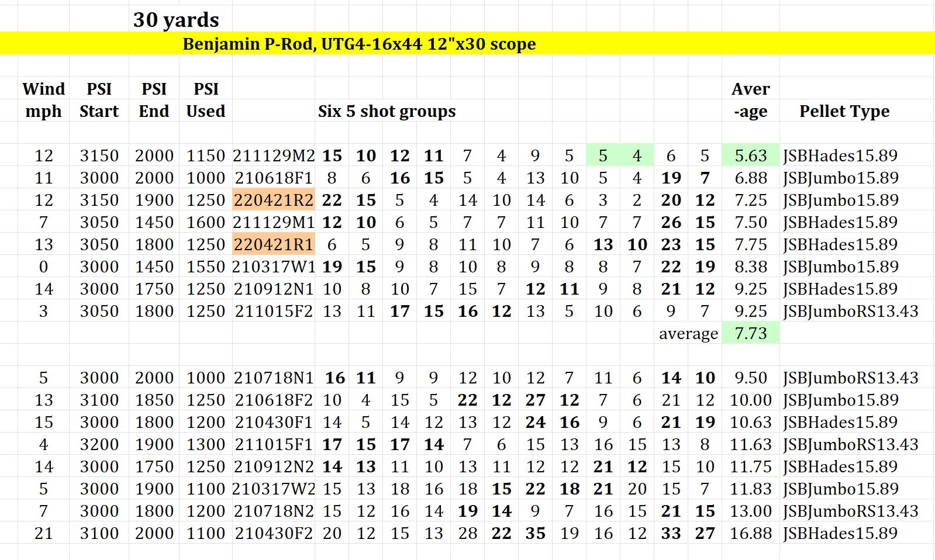
Task: Select bold group value 35 in 210430F2 row
Action: pyautogui.click(x=536, y=533)
